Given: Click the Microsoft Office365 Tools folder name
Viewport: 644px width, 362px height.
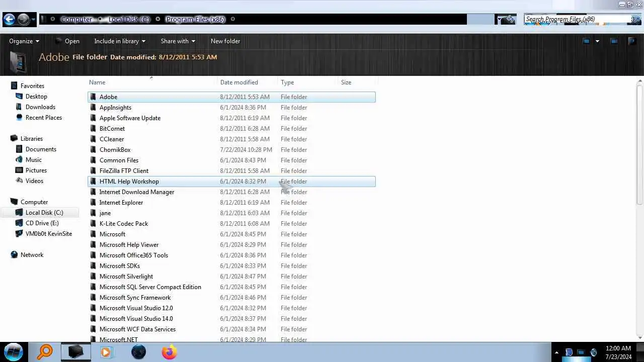Looking at the screenshot, I should click(x=134, y=255).
